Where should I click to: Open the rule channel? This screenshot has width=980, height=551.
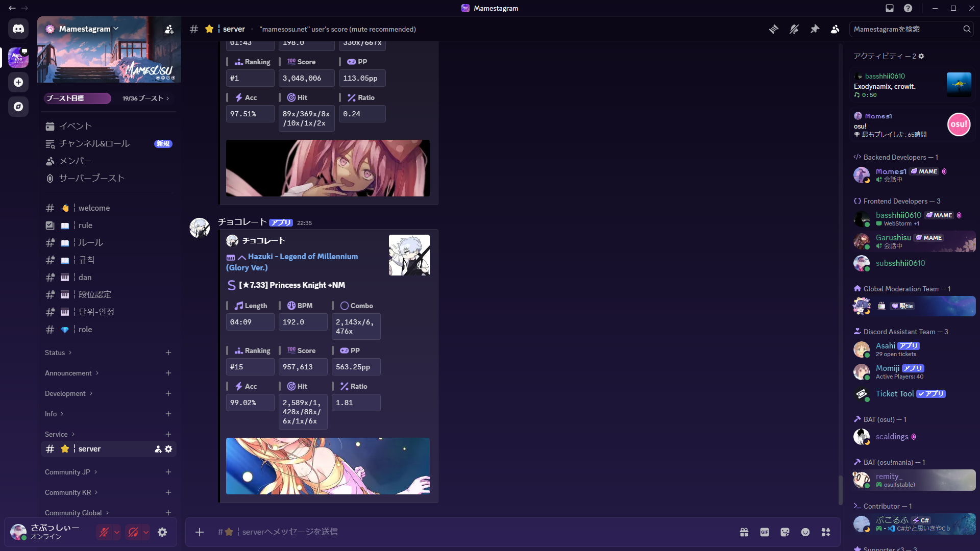coord(109,226)
